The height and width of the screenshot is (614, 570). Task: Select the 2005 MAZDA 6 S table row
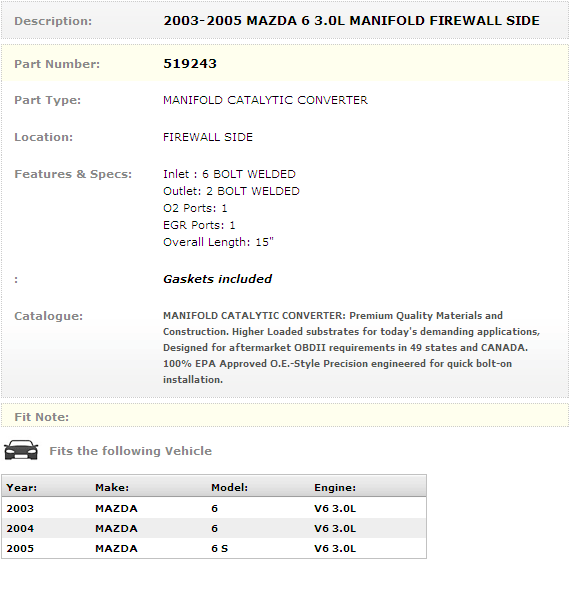pos(214,548)
